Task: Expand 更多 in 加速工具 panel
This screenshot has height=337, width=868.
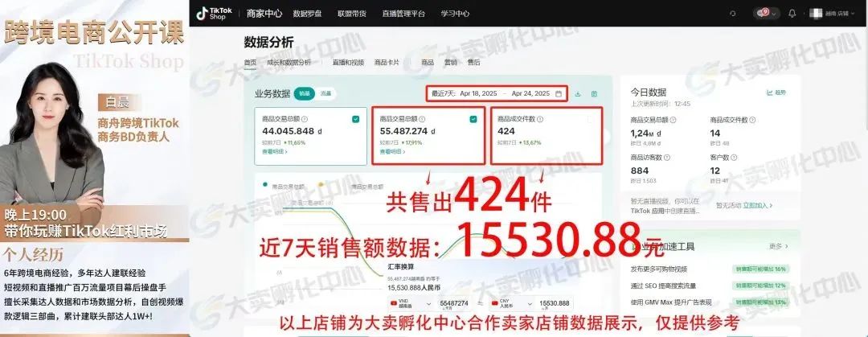Action: click(x=778, y=246)
